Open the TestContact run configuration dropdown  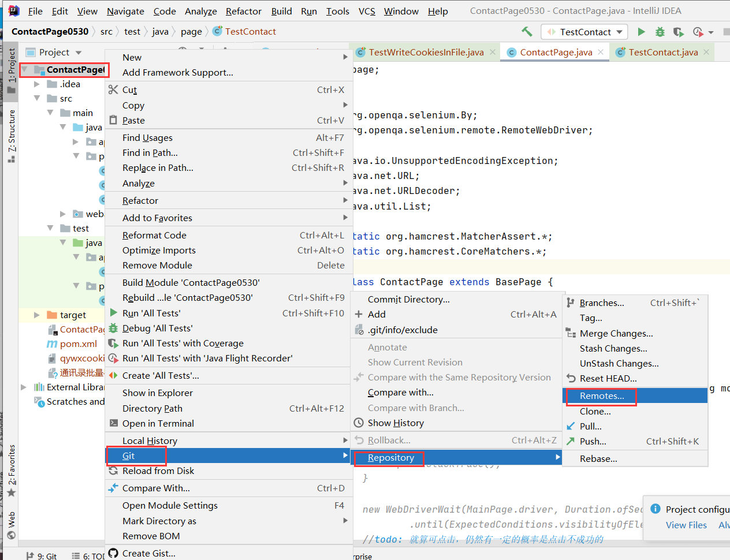tap(585, 32)
